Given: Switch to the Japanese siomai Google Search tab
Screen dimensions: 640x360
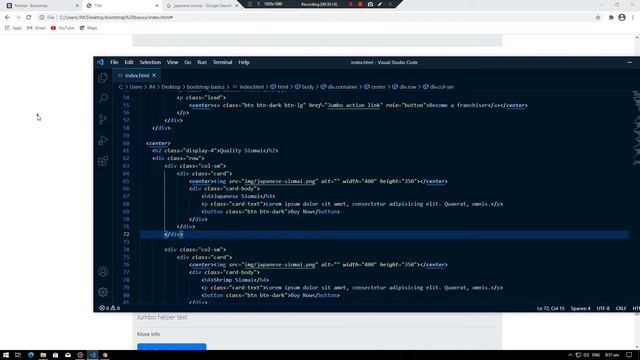Looking at the screenshot, I should pyautogui.click(x=201, y=6).
